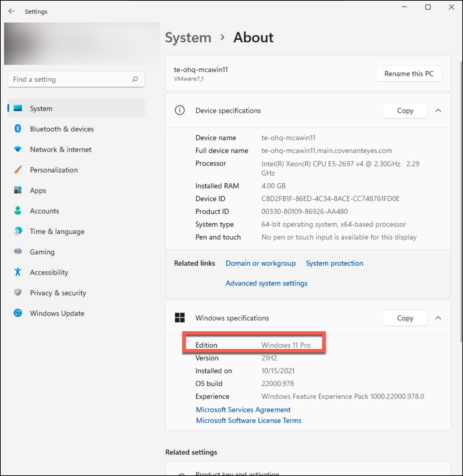Screen dimensions: 463x476
Task: Click the search magnifier icon
Action: click(x=135, y=79)
